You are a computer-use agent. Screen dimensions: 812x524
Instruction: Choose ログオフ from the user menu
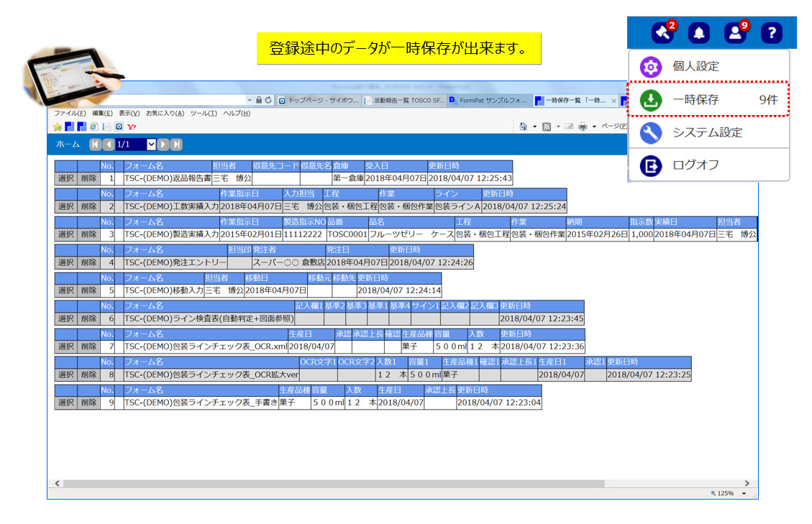pyautogui.click(x=708, y=165)
